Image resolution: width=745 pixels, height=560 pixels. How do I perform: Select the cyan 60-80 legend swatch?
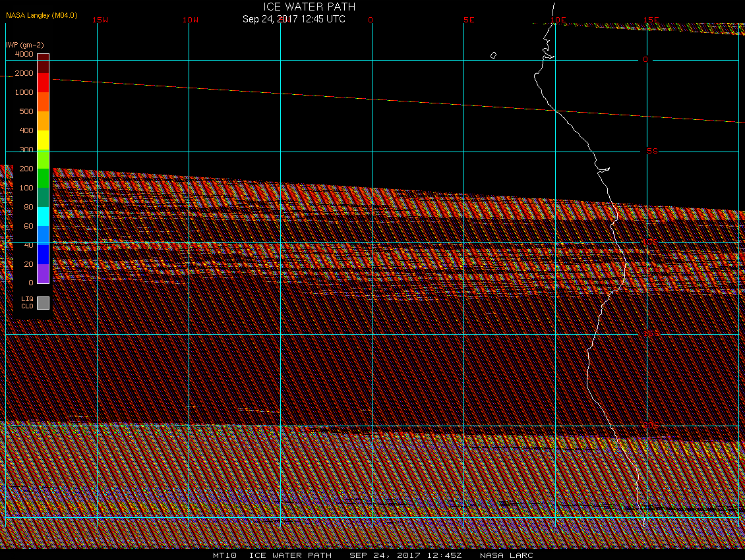click(43, 216)
